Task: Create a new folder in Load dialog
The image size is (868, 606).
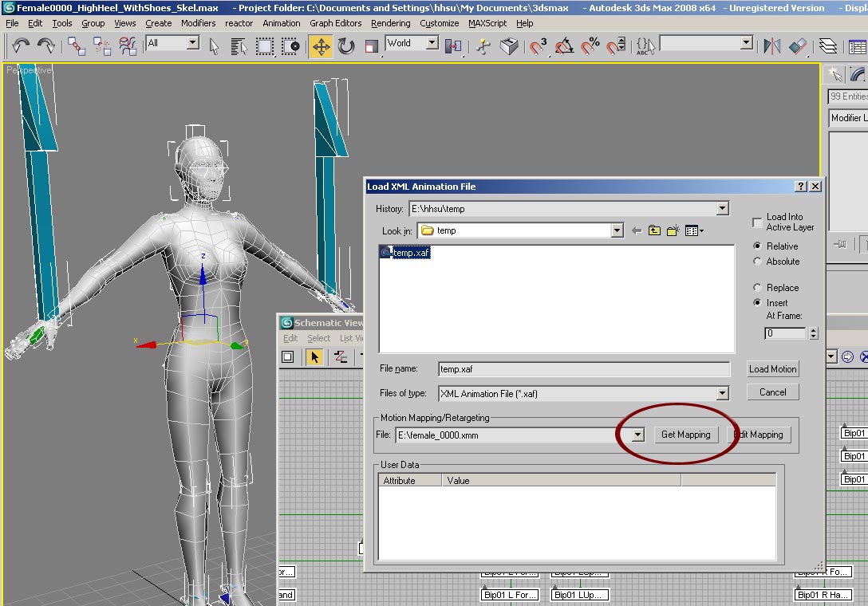Action: click(673, 230)
